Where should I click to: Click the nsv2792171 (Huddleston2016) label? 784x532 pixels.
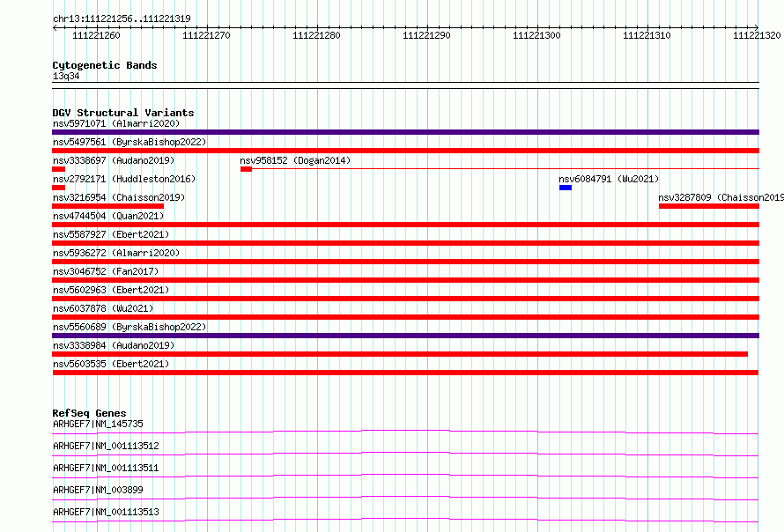pos(124,179)
